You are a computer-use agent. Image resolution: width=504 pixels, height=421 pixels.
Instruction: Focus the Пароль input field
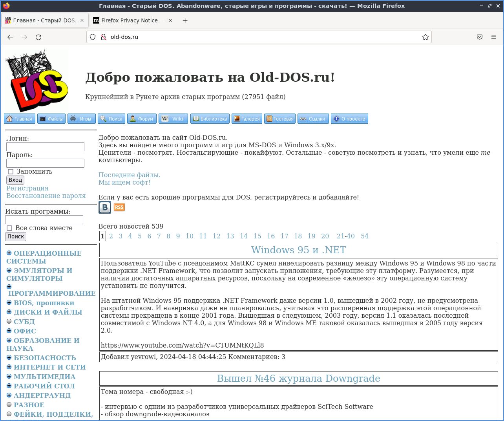[x=45, y=163]
